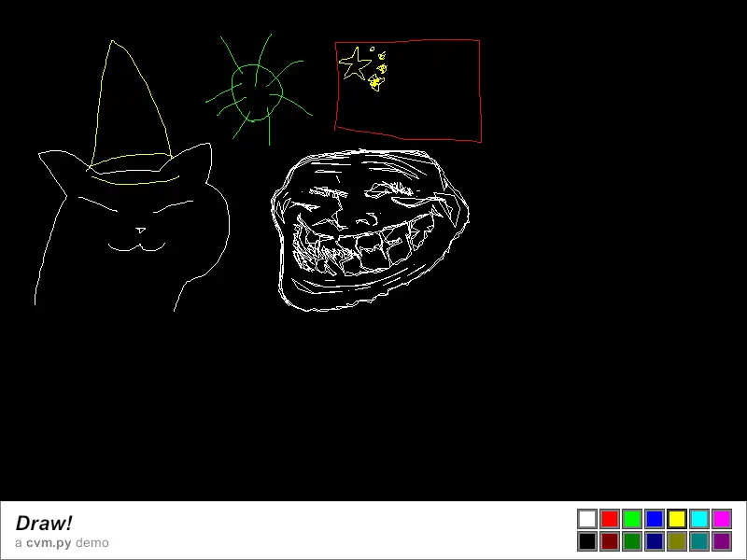
Task: Choose the dark red maroon swatch
Action: [610, 541]
